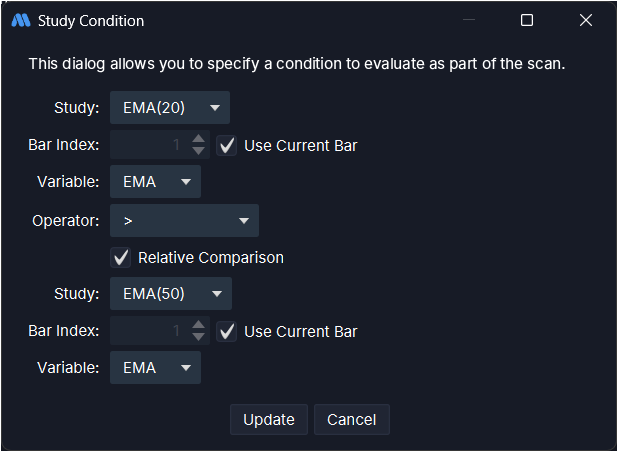Screen dimensions: 618x452
Task: Click the down arrow of bottom Bar Index stepper
Action: pos(198,337)
